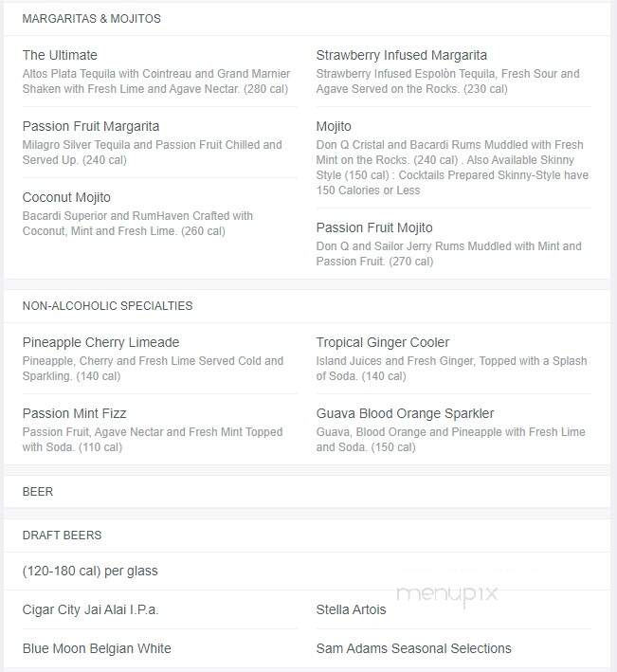
Task: Choose Blue Moon Belgian White beer
Action: [x=97, y=648]
